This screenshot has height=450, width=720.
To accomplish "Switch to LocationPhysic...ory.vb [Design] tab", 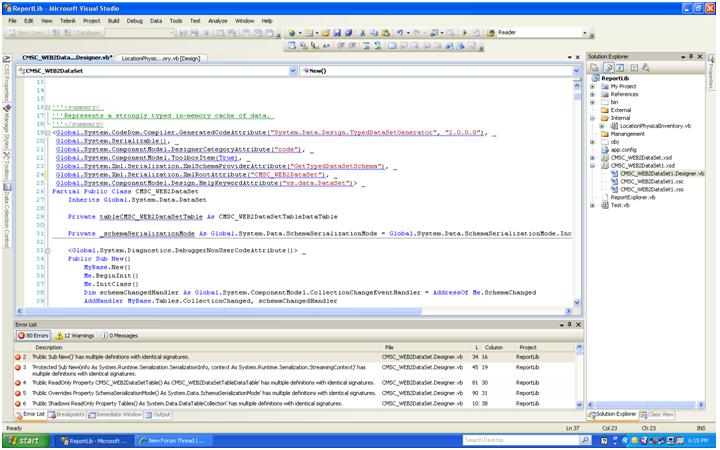I will pyautogui.click(x=161, y=58).
